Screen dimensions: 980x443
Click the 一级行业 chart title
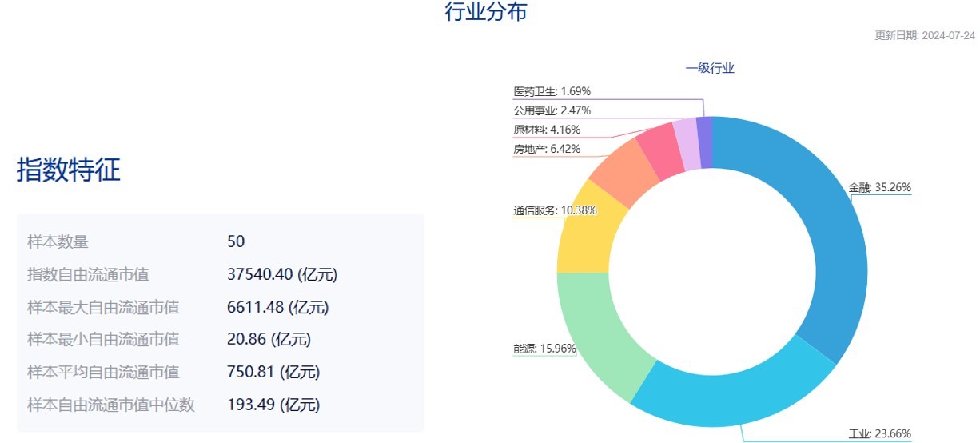pyautogui.click(x=710, y=68)
